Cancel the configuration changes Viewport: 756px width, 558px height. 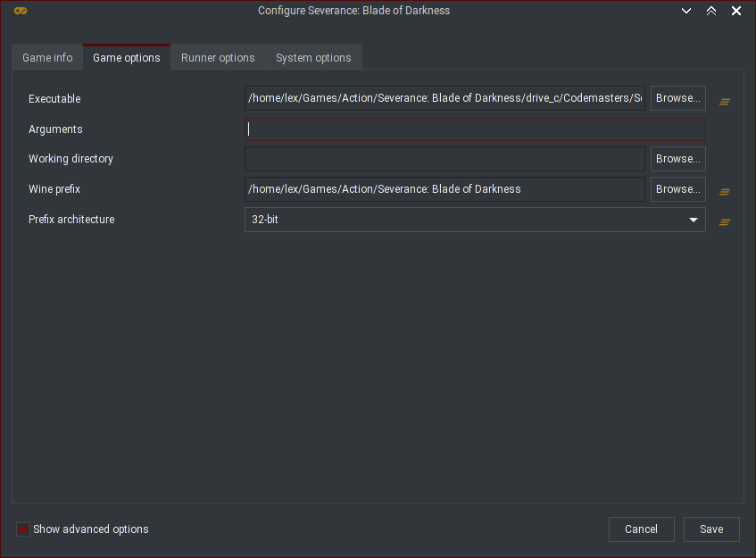click(x=641, y=529)
